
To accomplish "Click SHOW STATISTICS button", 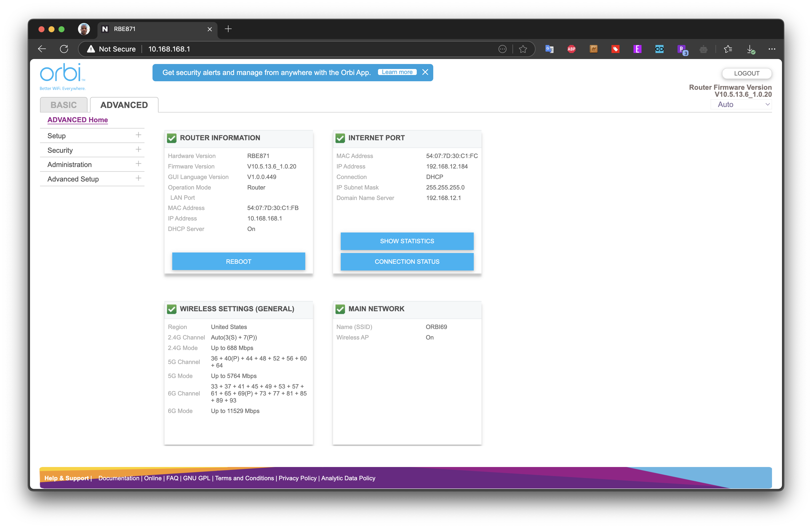I will pos(407,241).
